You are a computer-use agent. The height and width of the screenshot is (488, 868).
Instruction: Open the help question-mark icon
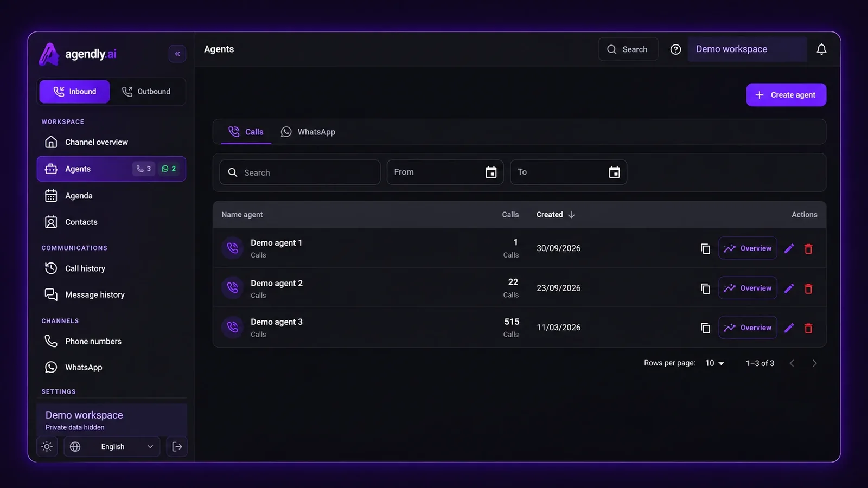(675, 49)
